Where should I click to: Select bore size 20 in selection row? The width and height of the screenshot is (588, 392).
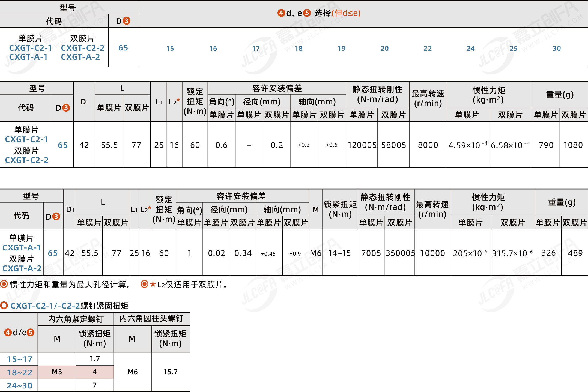click(x=385, y=49)
